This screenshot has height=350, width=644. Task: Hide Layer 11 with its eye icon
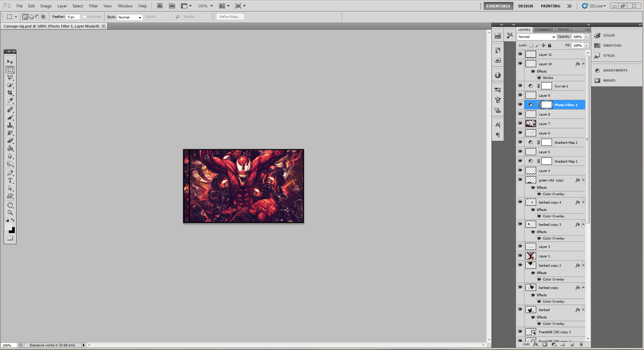520,54
